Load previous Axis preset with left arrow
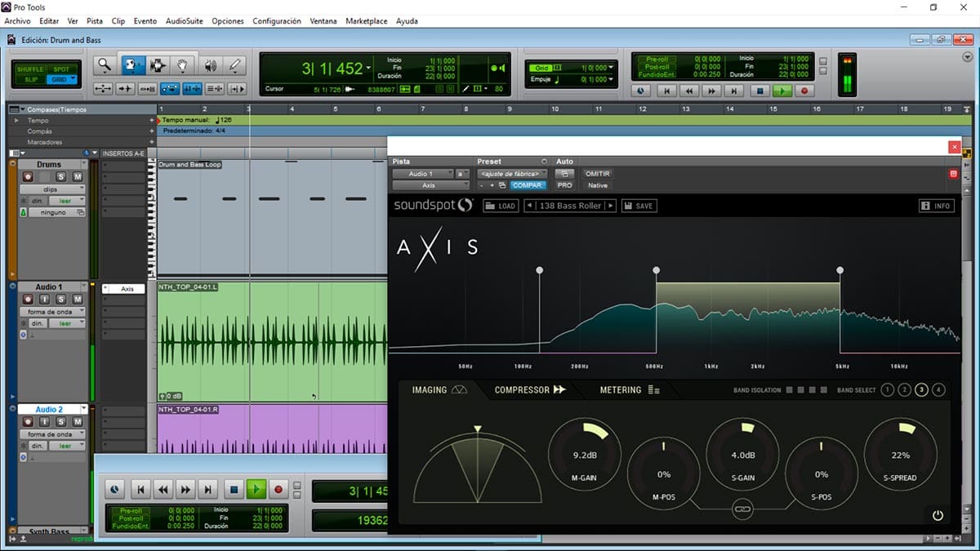Viewport: 980px width, 551px height. point(528,206)
